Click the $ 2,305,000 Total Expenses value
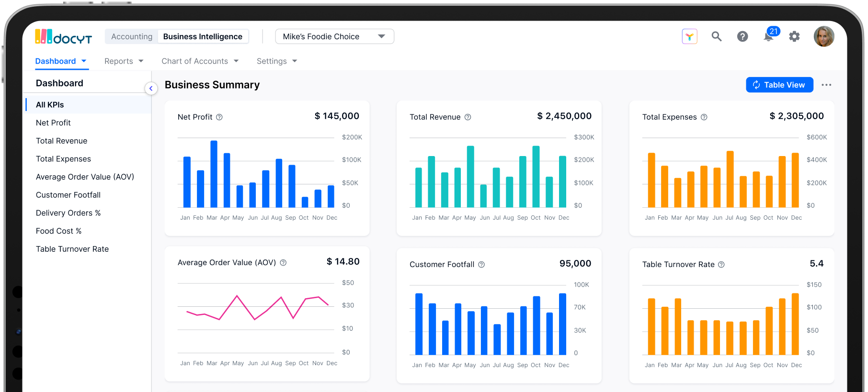Viewport: 868px width, 392px height. pyautogui.click(x=797, y=116)
